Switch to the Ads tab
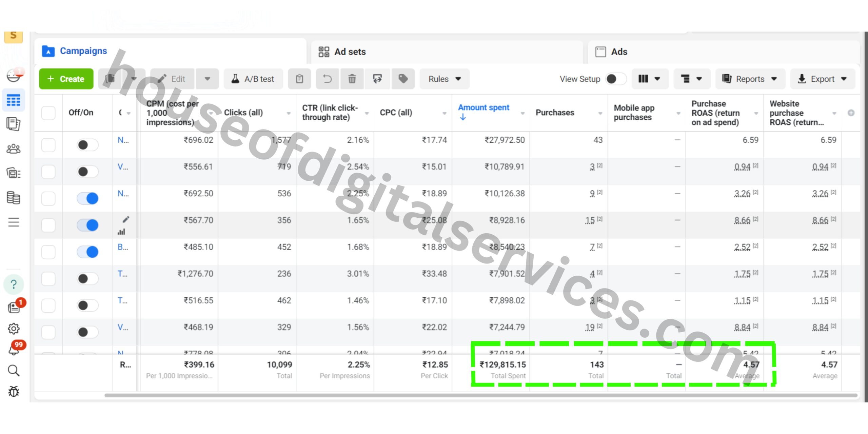 724,52
